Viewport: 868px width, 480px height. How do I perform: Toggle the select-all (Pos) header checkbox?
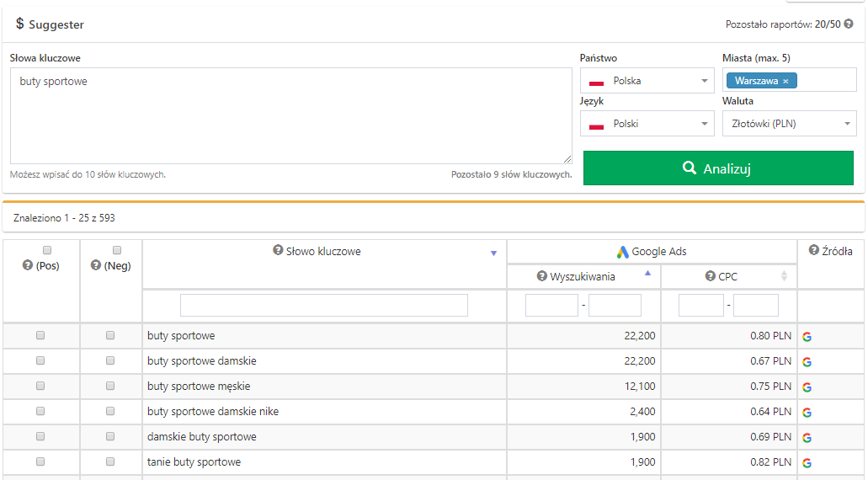point(47,250)
